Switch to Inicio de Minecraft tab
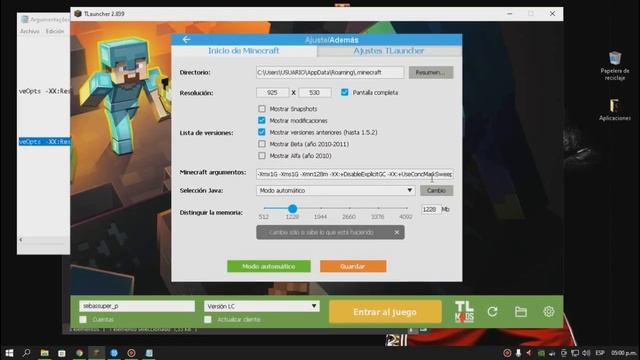 244,51
